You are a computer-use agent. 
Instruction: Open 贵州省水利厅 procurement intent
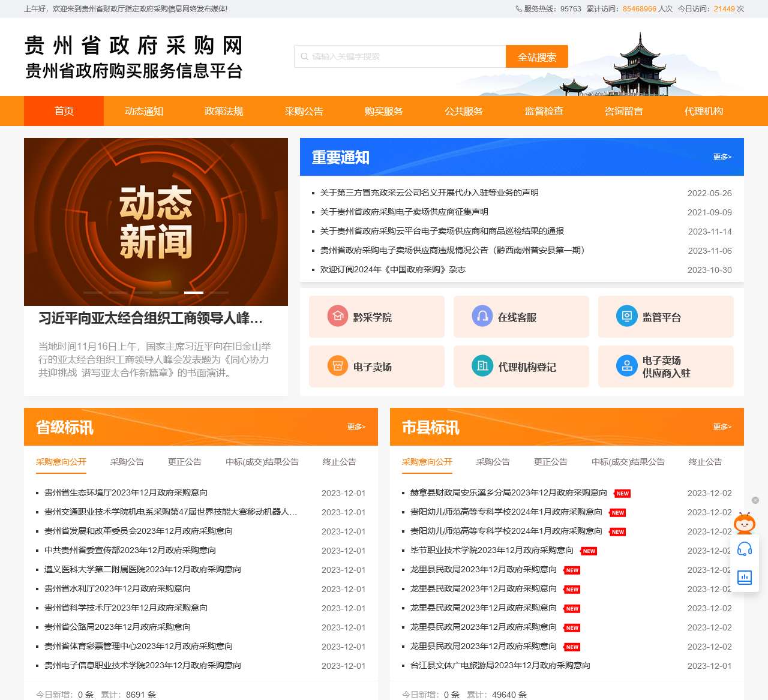[x=118, y=588]
